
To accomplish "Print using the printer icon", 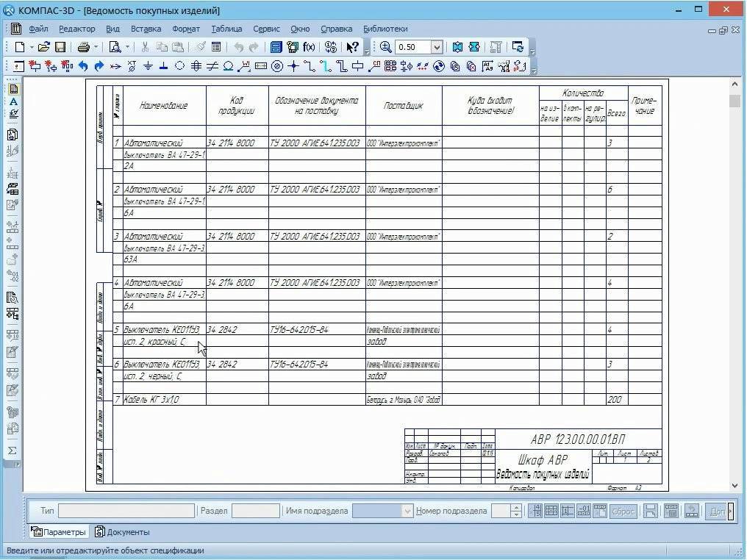I will 84,47.
